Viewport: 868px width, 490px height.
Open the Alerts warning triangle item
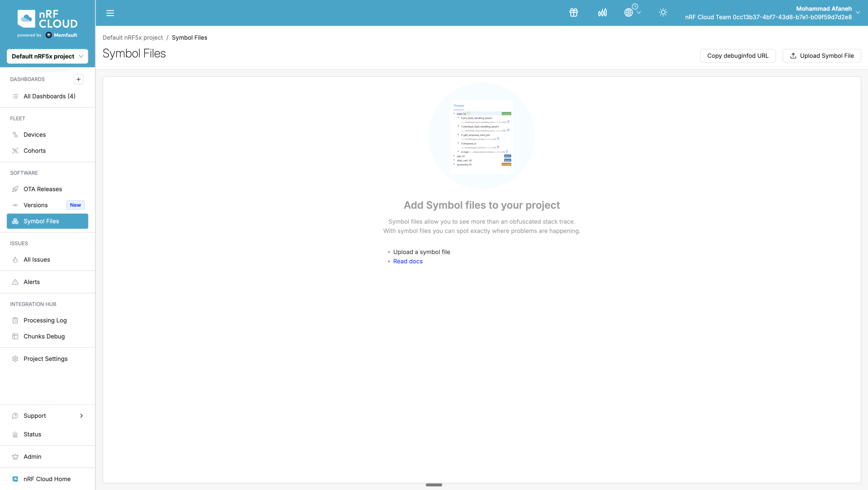32,282
